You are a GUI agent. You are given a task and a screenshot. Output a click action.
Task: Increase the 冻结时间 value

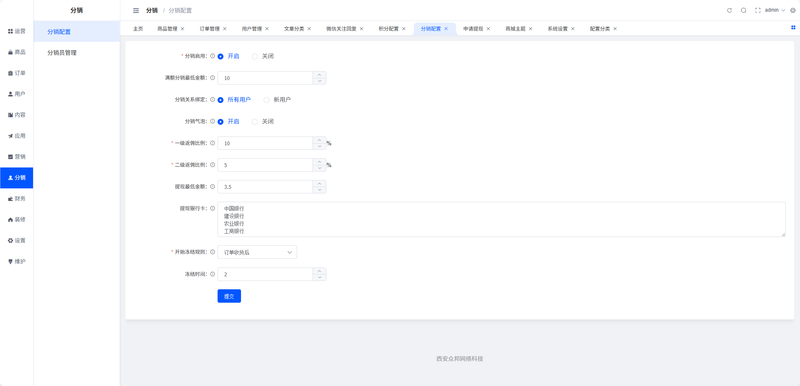tap(319, 271)
